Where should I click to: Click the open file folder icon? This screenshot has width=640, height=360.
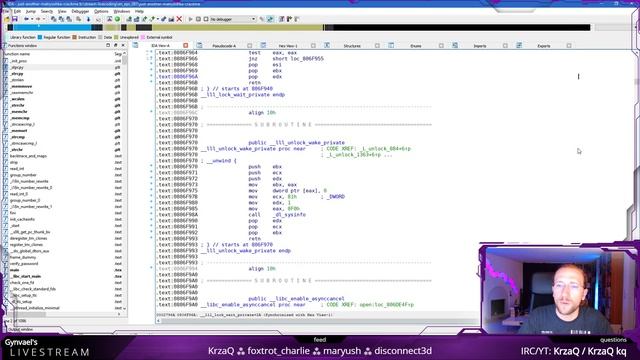point(7,19)
